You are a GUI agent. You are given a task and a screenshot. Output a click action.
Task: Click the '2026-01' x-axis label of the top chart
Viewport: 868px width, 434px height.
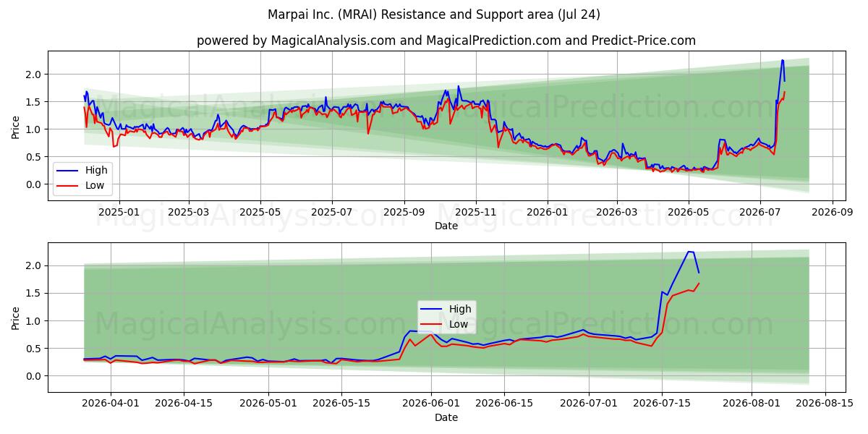click(548, 212)
